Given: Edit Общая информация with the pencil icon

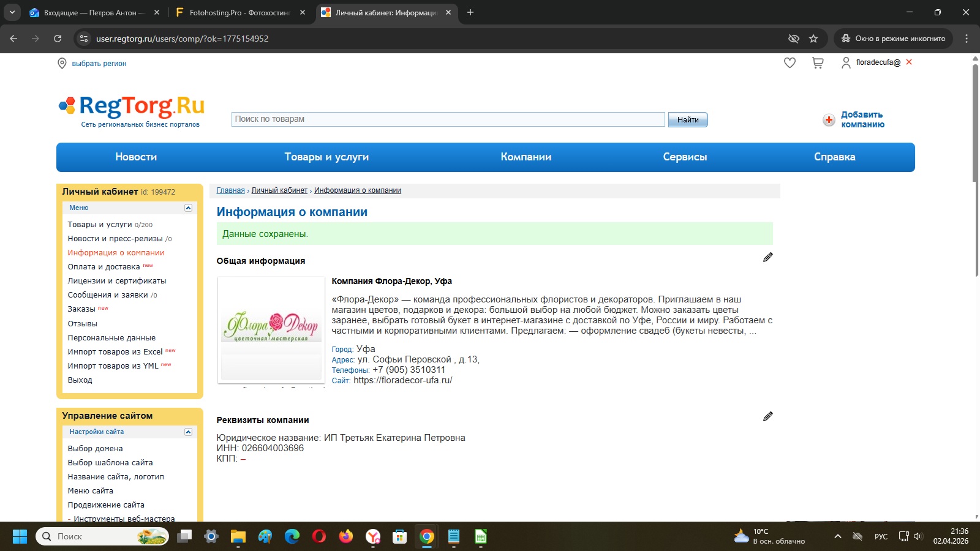Looking at the screenshot, I should (x=768, y=257).
